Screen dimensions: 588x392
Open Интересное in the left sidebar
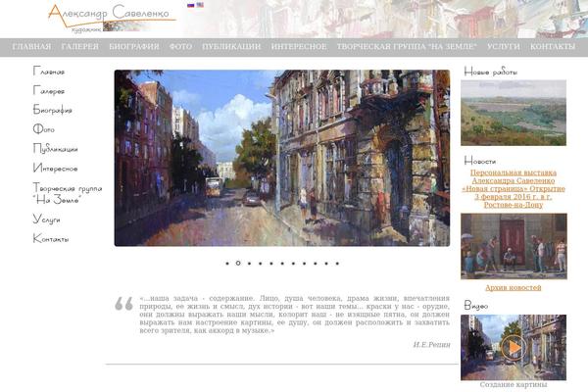(56, 168)
